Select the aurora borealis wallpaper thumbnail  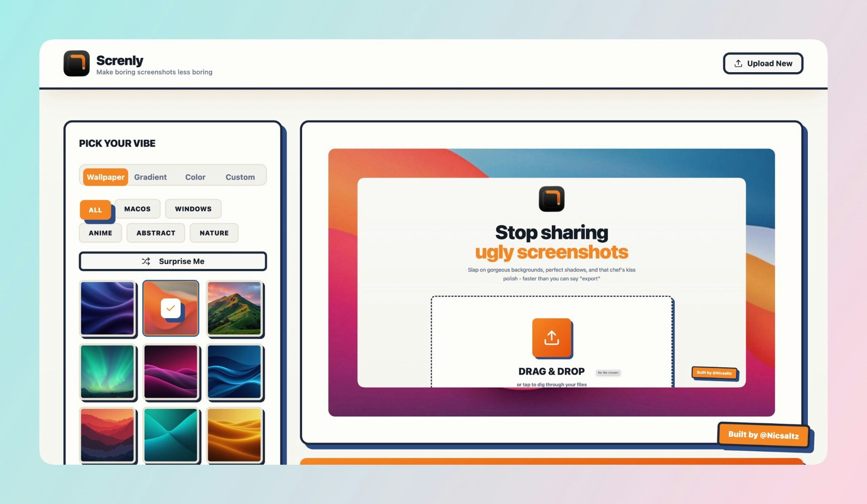click(x=108, y=372)
